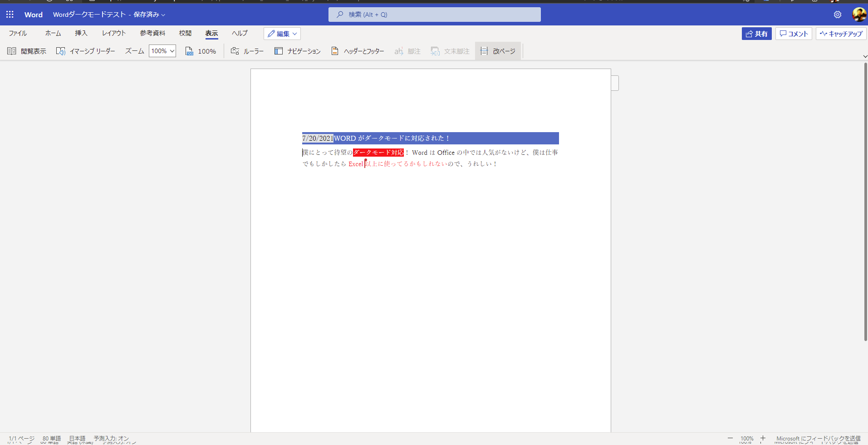Click in the 検索 search box
The width and height of the screenshot is (868, 445).
[435, 15]
